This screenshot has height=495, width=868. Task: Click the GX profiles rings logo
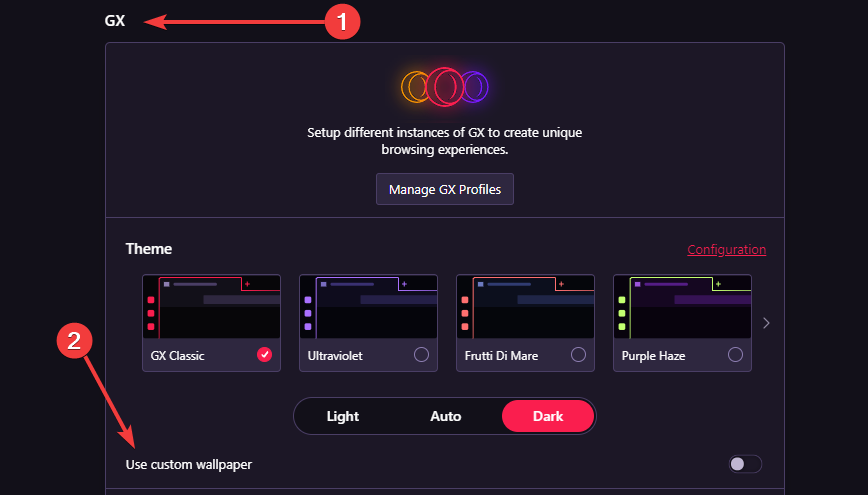click(445, 87)
